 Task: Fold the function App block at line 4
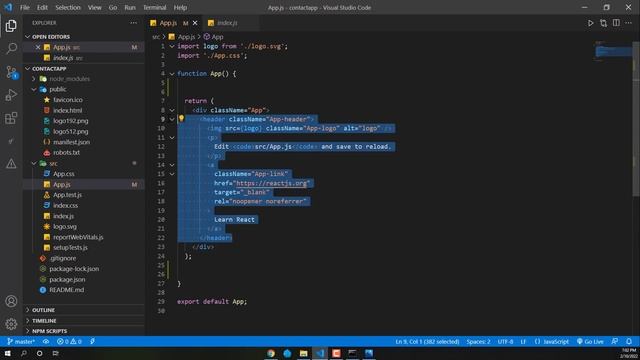(x=172, y=74)
